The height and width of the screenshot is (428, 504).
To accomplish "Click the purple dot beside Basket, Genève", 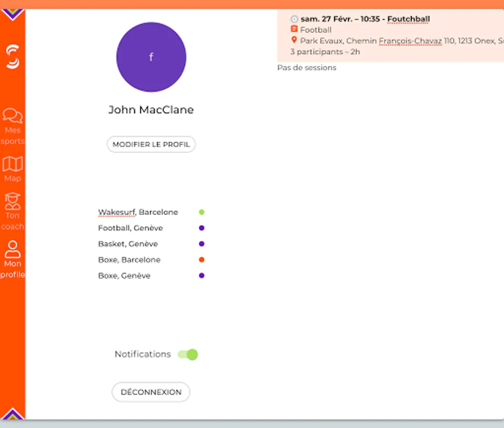I will tap(201, 243).
